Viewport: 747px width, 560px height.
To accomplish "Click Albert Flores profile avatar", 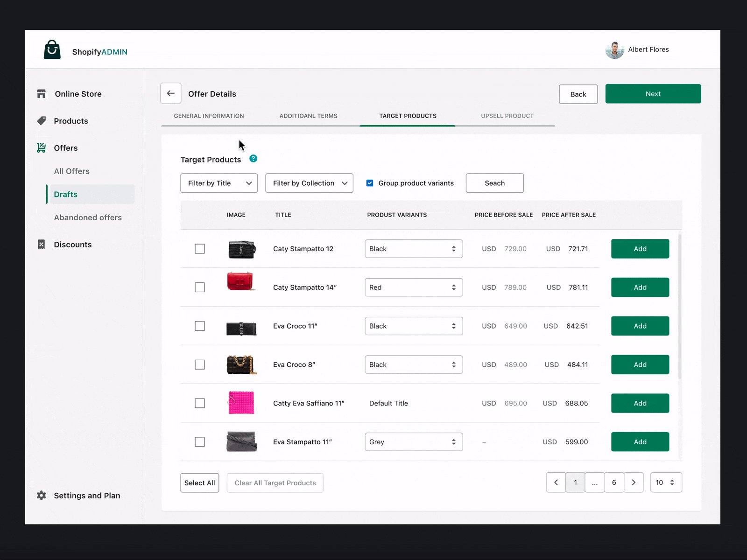I will 615,50.
